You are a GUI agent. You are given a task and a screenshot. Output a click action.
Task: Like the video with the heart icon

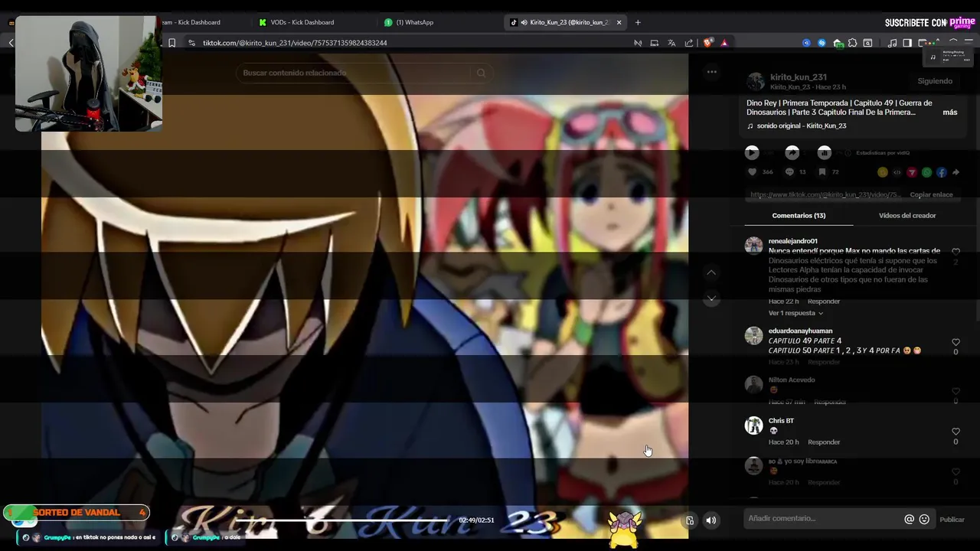(752, 172)
